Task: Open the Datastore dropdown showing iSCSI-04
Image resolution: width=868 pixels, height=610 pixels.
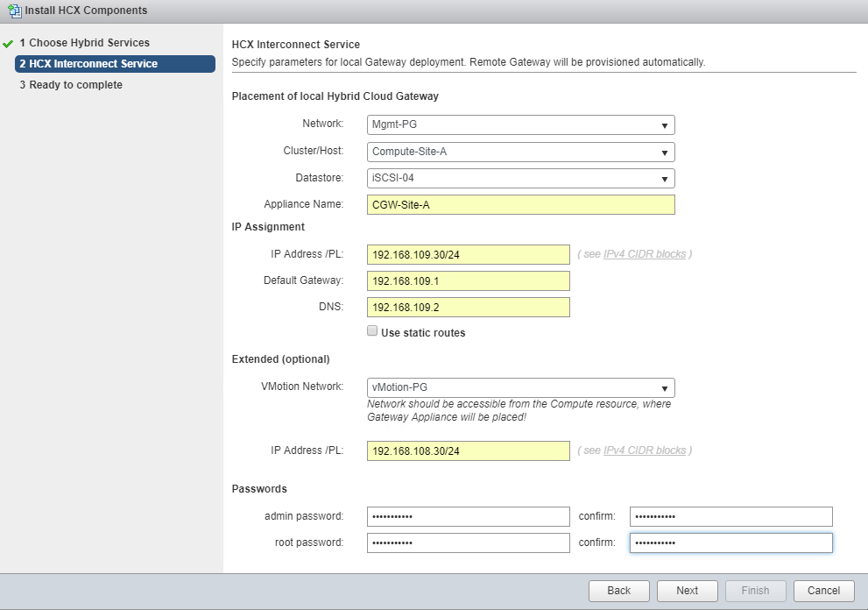Action: (520, 179)
